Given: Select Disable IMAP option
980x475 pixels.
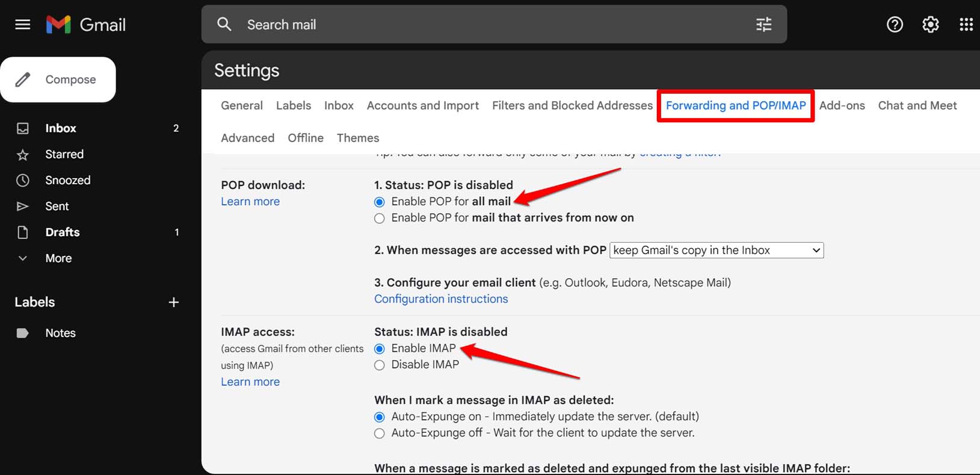Looking at the screenshot, I should tap(380, 365).
